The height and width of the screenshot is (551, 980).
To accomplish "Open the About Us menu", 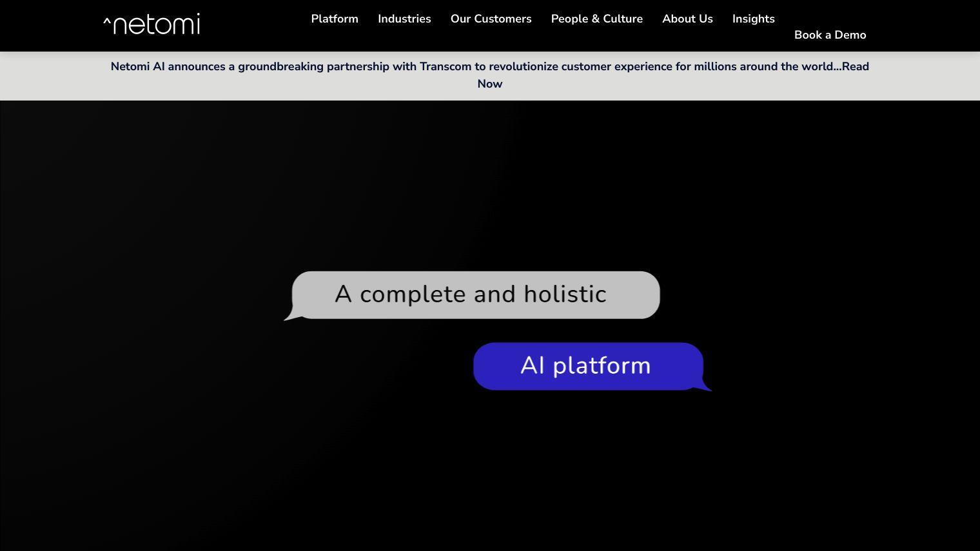I will (x=687, y=19).
